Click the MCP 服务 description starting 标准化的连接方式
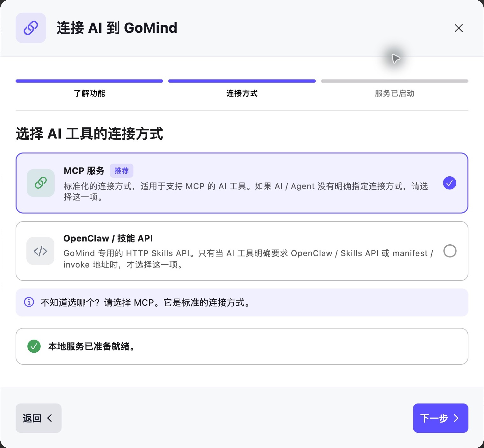The height and width of the screenshot is (448, 484). tap(246, 192)
